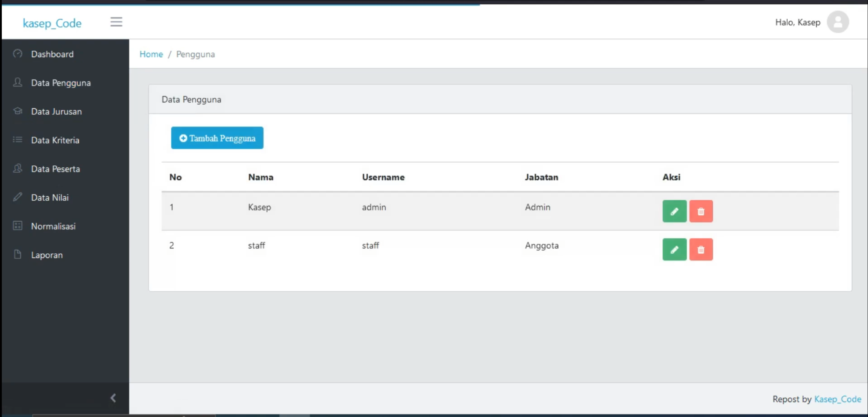Screen dimensions: 868x417
Task: Open the user avatar profile icon
Action: [838, 22]
